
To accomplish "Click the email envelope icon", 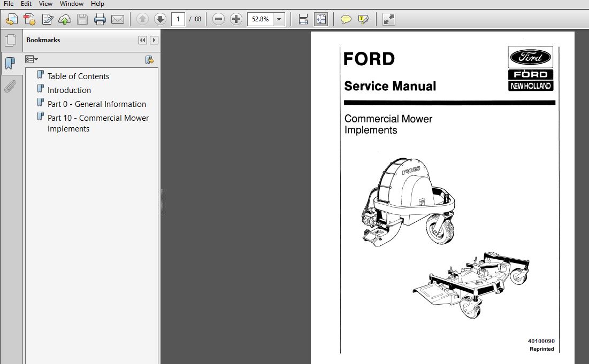I will click(x=118, y=19).
